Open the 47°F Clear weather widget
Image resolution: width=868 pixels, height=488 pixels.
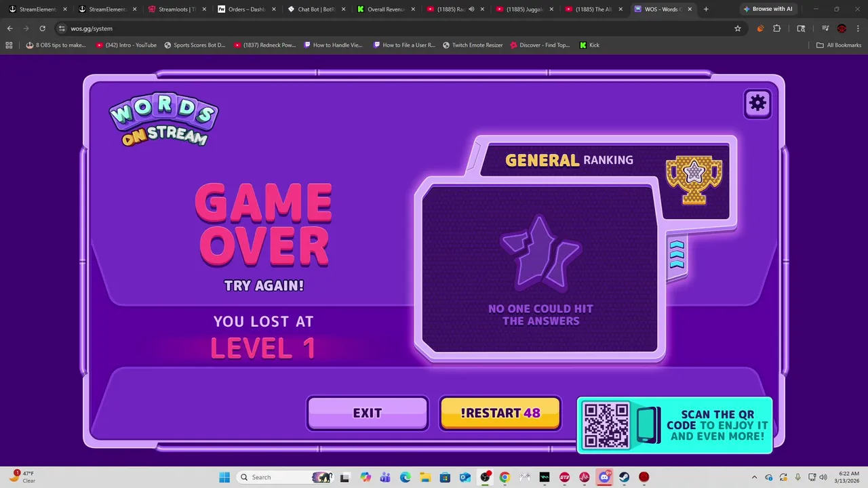pos(23,477)
